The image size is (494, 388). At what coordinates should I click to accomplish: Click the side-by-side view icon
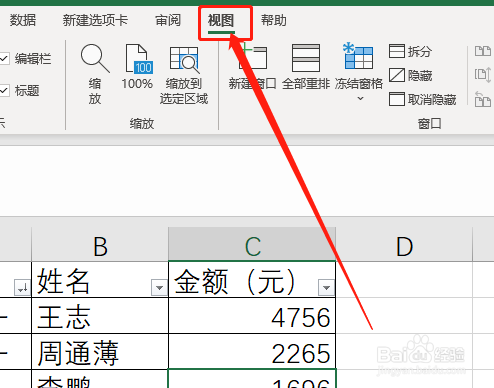(483, 51)
